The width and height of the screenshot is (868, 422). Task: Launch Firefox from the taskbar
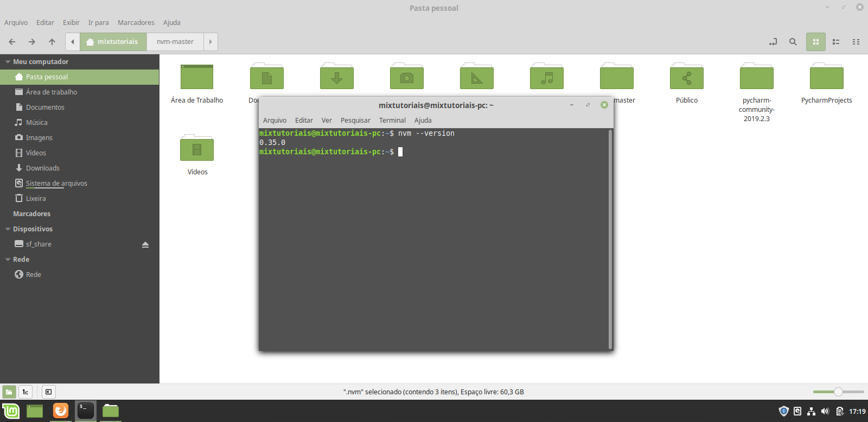(61, 411)
